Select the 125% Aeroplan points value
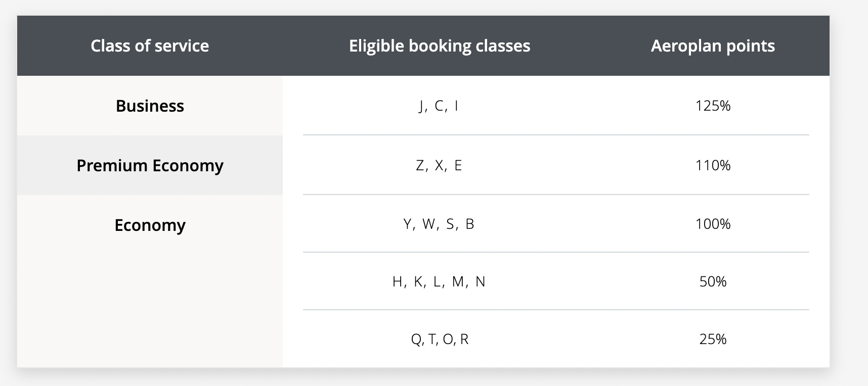 point(713,106)
